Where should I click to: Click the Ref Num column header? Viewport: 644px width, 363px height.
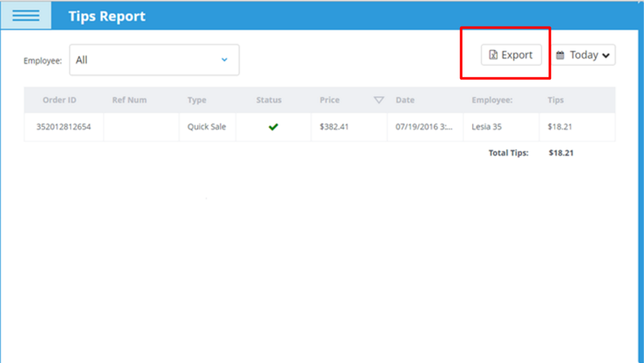click(129, 100)
